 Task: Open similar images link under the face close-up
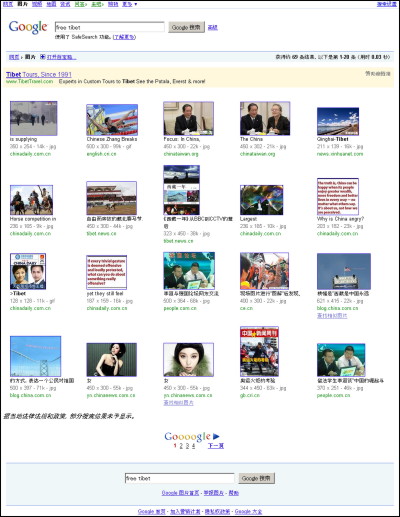tap(178, 403)
